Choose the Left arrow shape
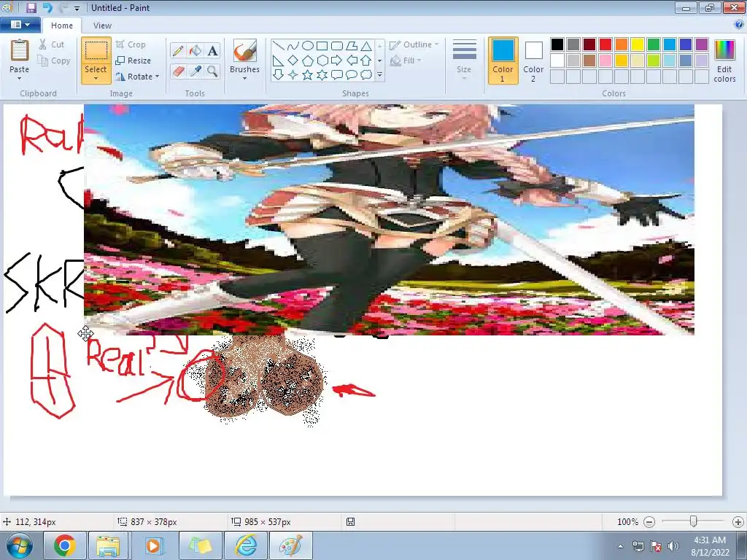Image resolution: width=747 pixels, height=560 pixels. pyautogui.click(x=352, y=61)
